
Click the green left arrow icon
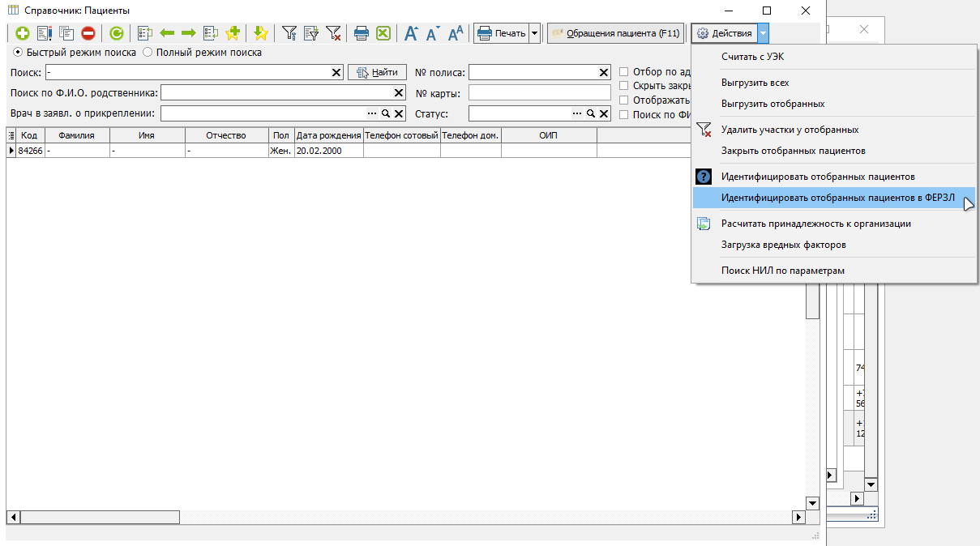[x=167, y=33]
